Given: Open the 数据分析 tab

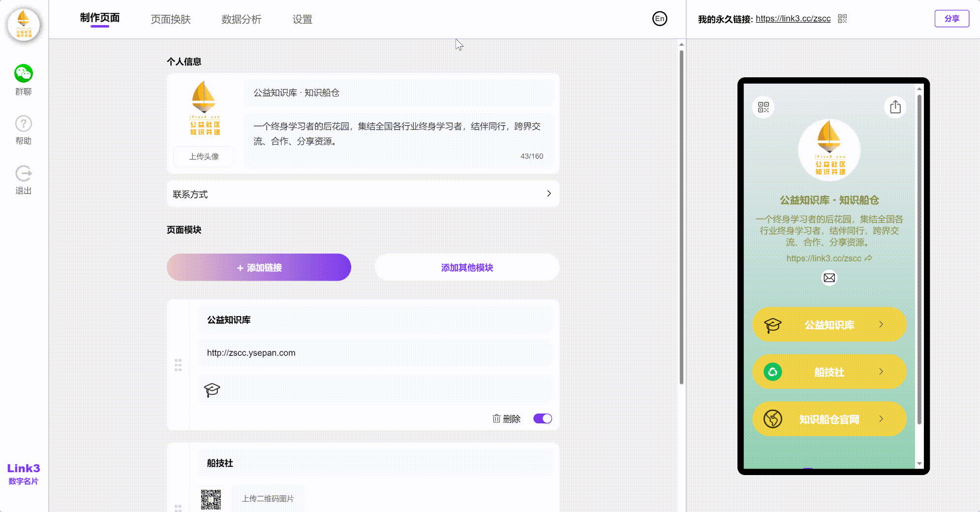Looking at the screenshot, I should tap(241, 19).
